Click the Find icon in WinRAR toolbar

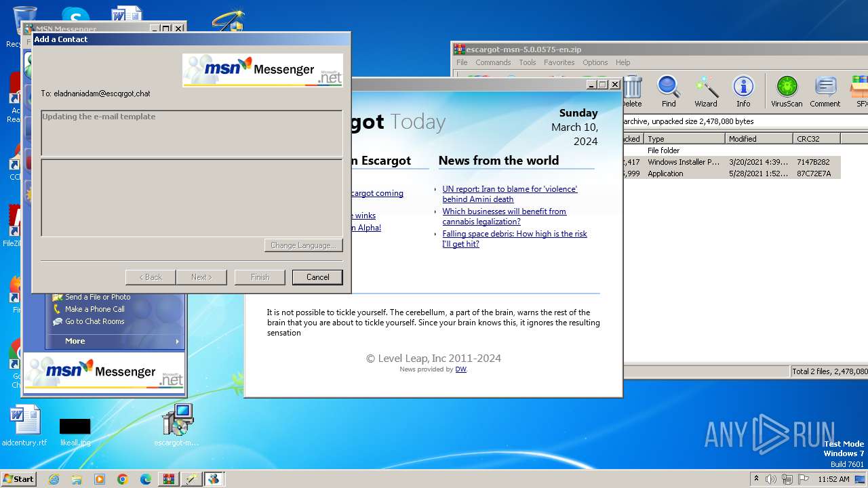coord(669,91)
